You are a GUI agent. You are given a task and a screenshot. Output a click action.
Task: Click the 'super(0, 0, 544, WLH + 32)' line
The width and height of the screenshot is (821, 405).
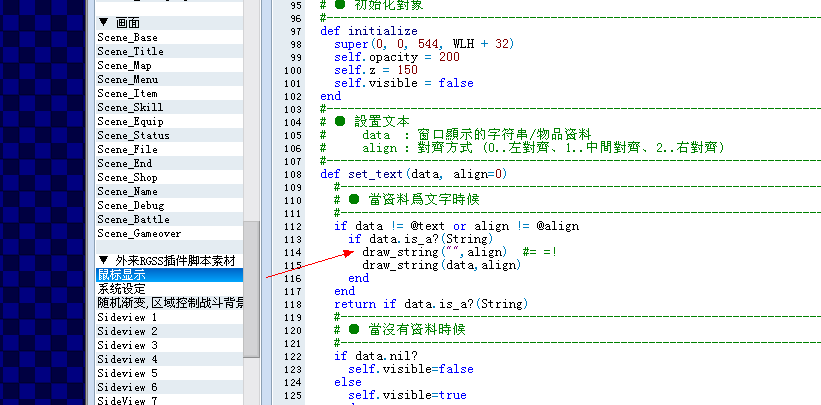coord(424,44)
